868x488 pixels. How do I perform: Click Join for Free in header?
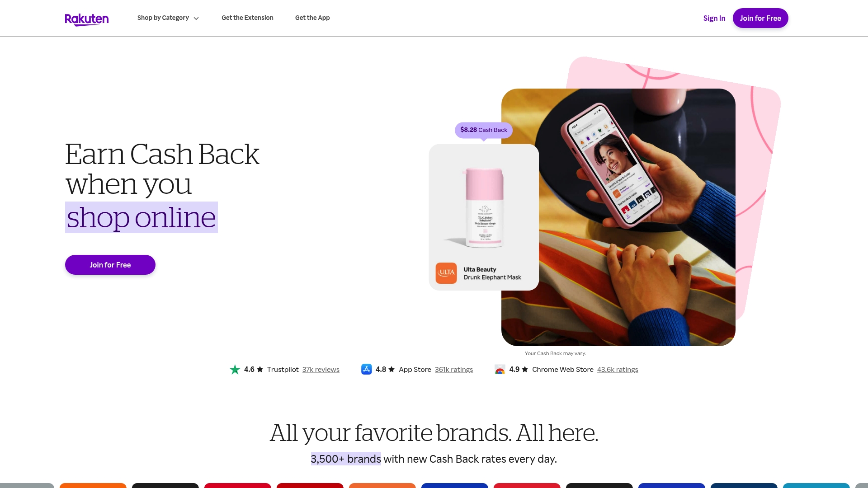(x=760, y=18)
